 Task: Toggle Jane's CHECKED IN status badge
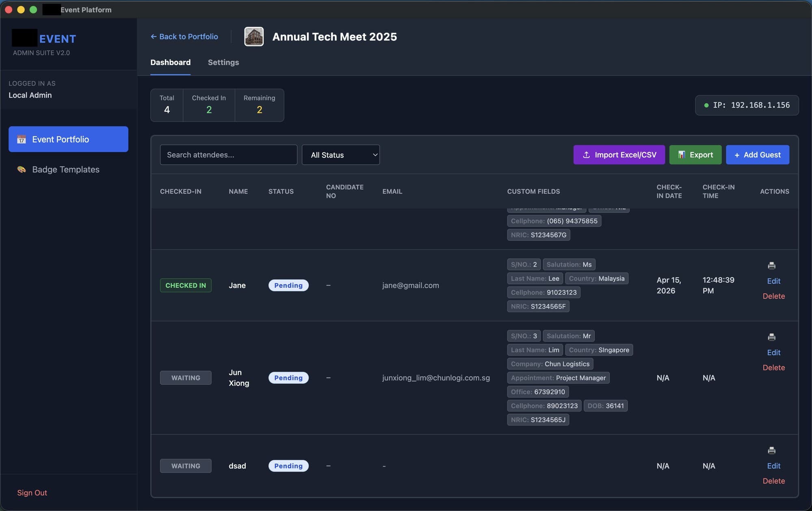pyautogui.click(x=186, y=285)
